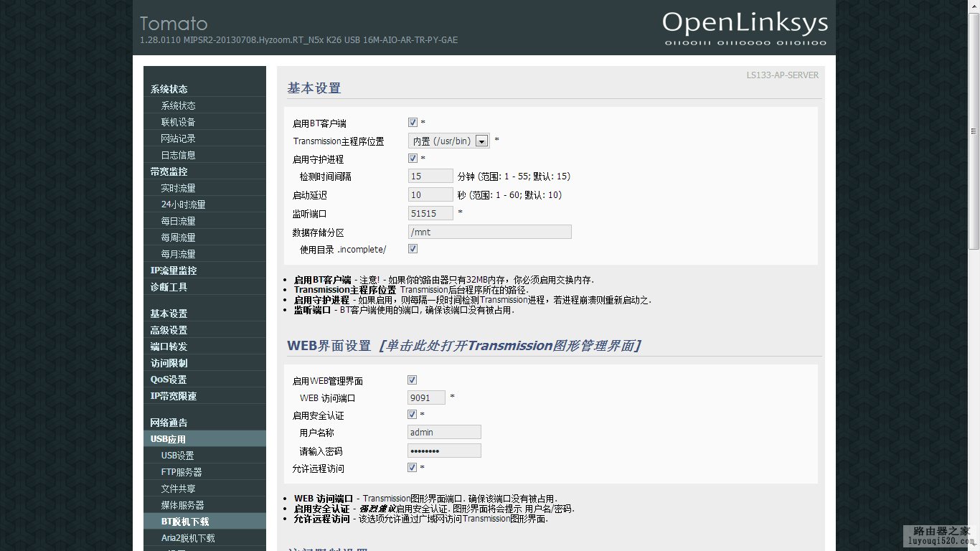This screenshot has height=551, width=980.
Task: Navigate to QoS设置
Action: coord(164,380)
